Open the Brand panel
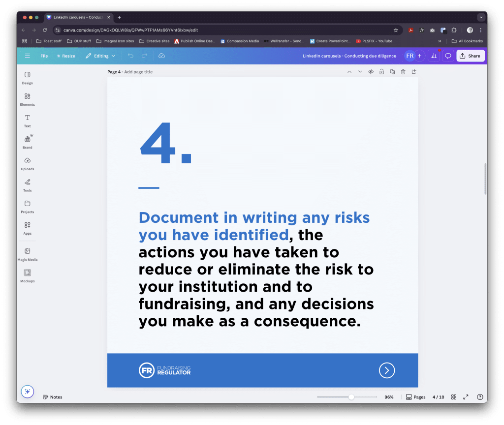The width and height of the screenshot is (504, 425). click(x=27, y=142)
